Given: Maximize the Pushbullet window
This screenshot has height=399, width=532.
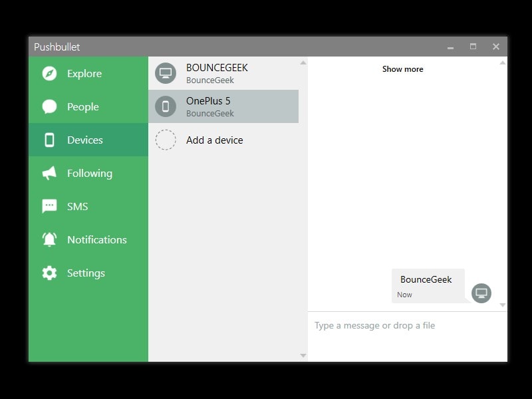Looking at the screenshot, I should tap(473, 47).
